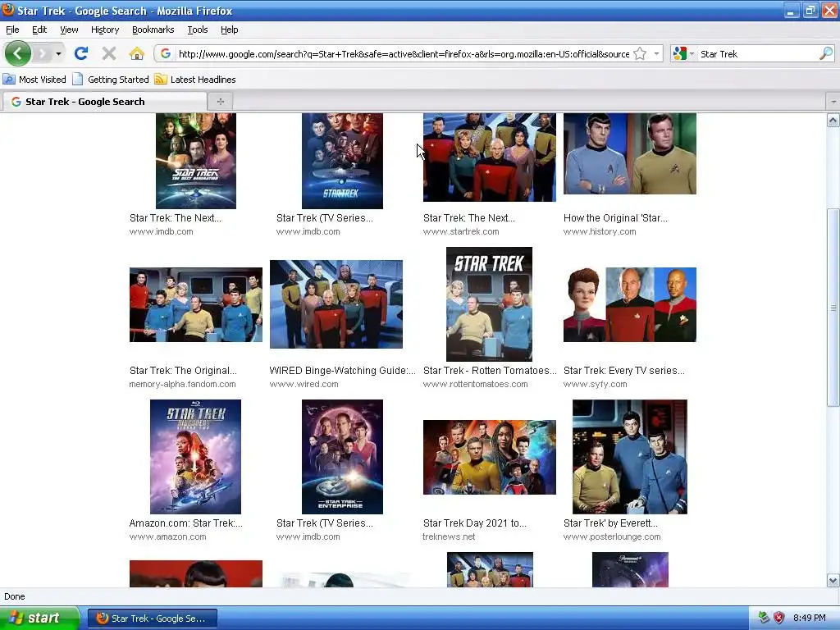Click the www.startrek.com source text
Viewport: 840px width, 630px height.
pos(461,231)
